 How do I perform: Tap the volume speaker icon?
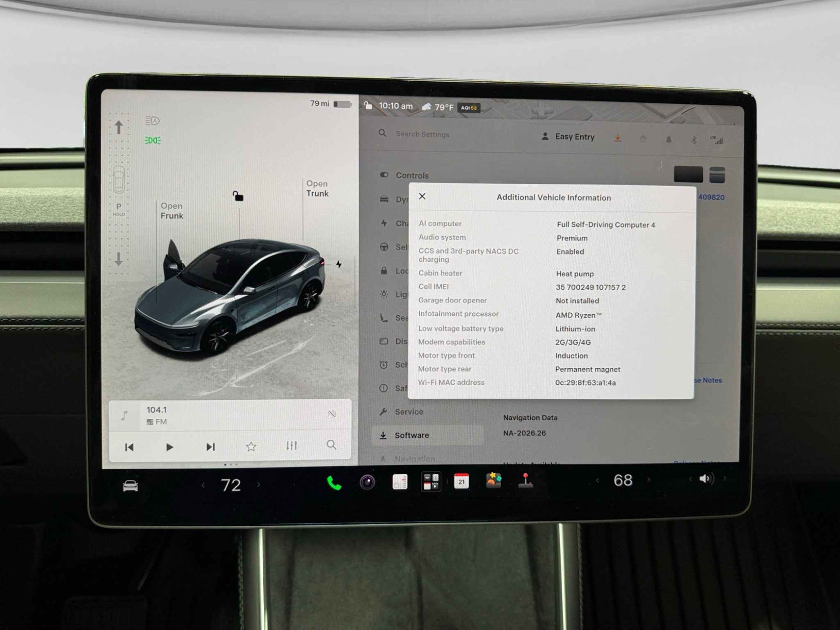[707, 479]
